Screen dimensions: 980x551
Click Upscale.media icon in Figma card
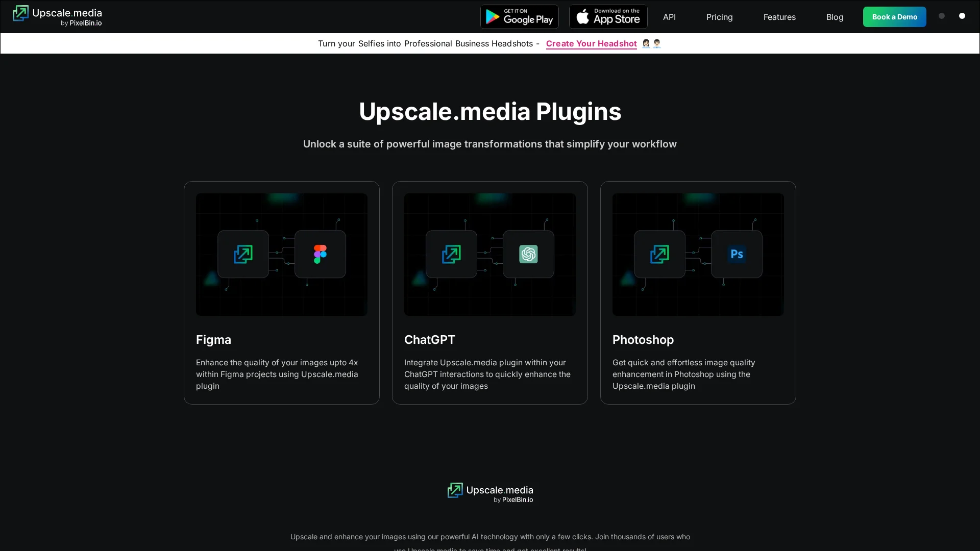[x=243, y=254]
